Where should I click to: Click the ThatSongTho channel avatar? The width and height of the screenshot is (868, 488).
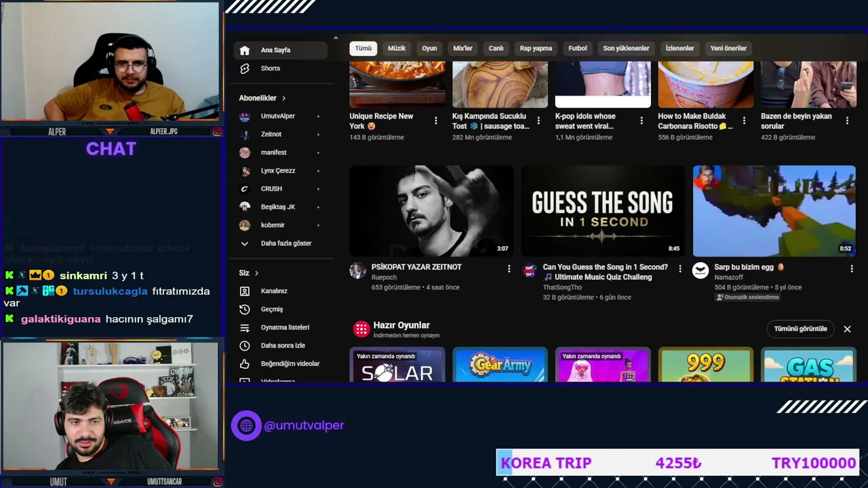click(x=529, y=271)
